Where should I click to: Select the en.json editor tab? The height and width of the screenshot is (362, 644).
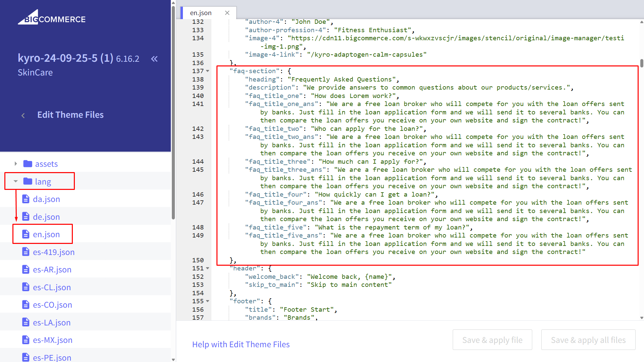coord(201,13)
